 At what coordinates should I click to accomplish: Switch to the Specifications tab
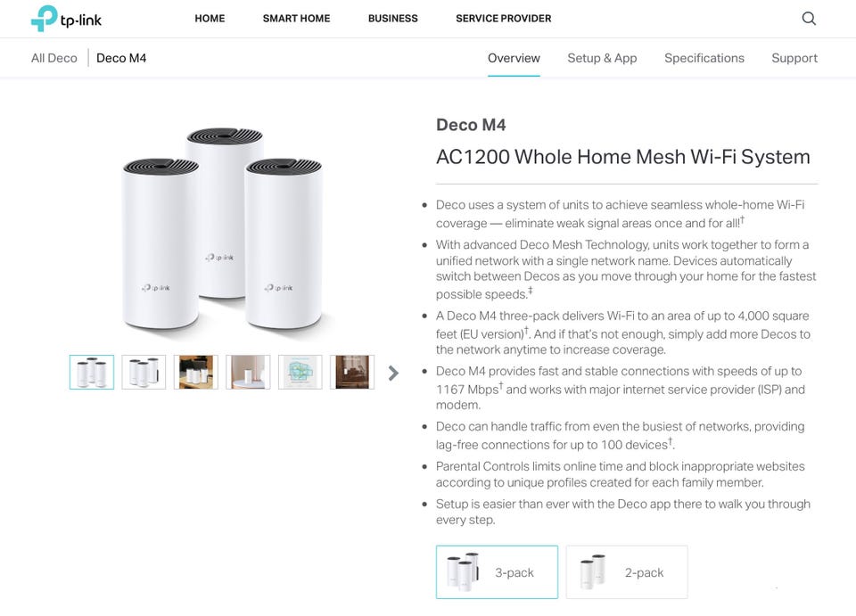[x=704, y=58]
